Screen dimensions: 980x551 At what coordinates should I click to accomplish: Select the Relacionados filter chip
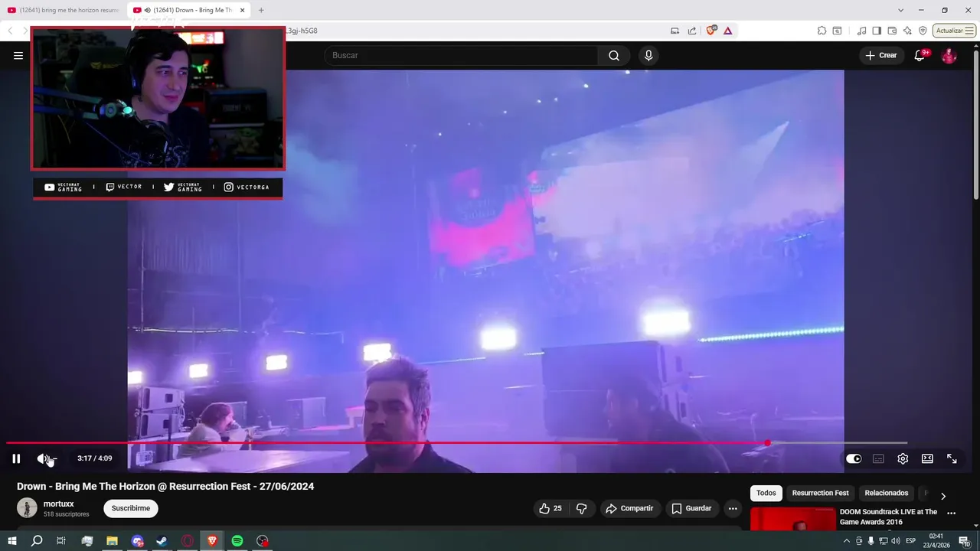[887, 494]
